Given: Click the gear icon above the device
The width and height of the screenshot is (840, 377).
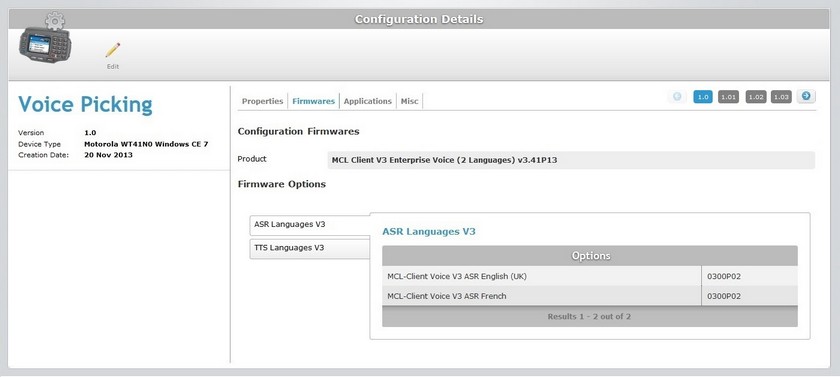Looking at the screenshot, I should click(x=55, y=21).
